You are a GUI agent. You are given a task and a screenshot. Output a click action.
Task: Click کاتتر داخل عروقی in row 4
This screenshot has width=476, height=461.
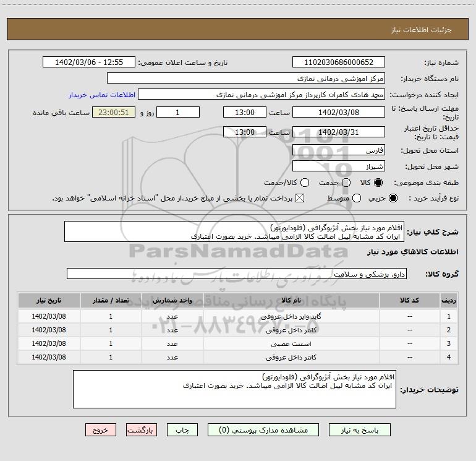pyautogui.click(x=291, y=358)
